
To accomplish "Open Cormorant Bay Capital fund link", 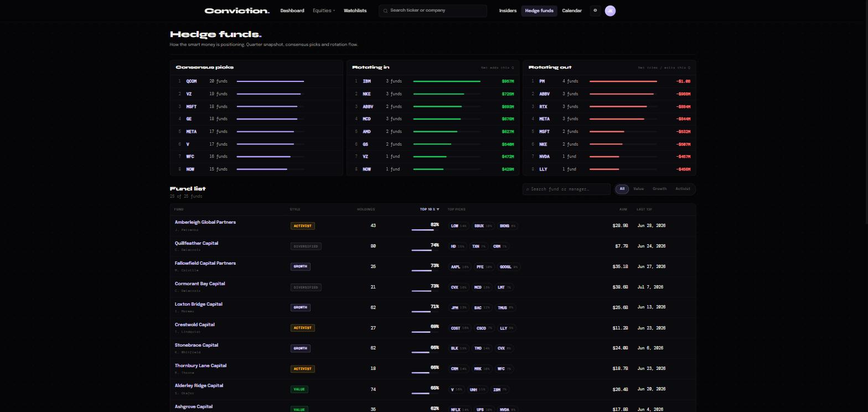I will tap(200, 284).
